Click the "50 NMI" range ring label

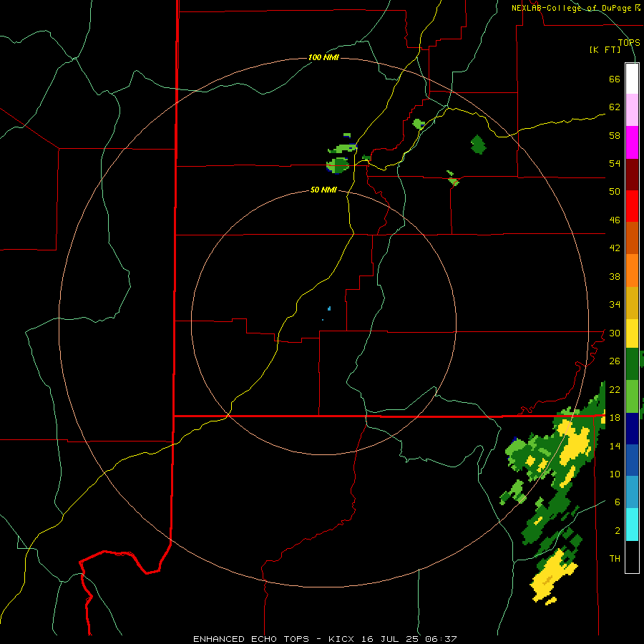[x=323, y=190]
